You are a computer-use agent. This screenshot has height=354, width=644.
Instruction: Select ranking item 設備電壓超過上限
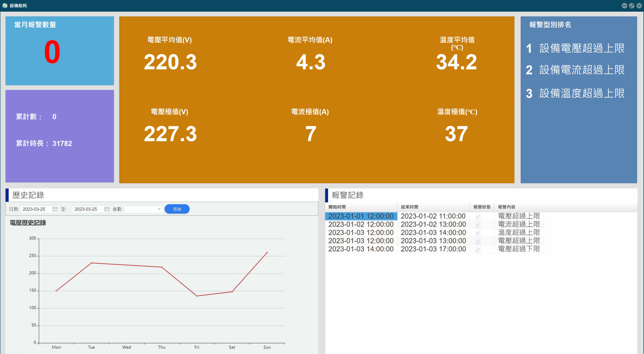tap(575, 48)
